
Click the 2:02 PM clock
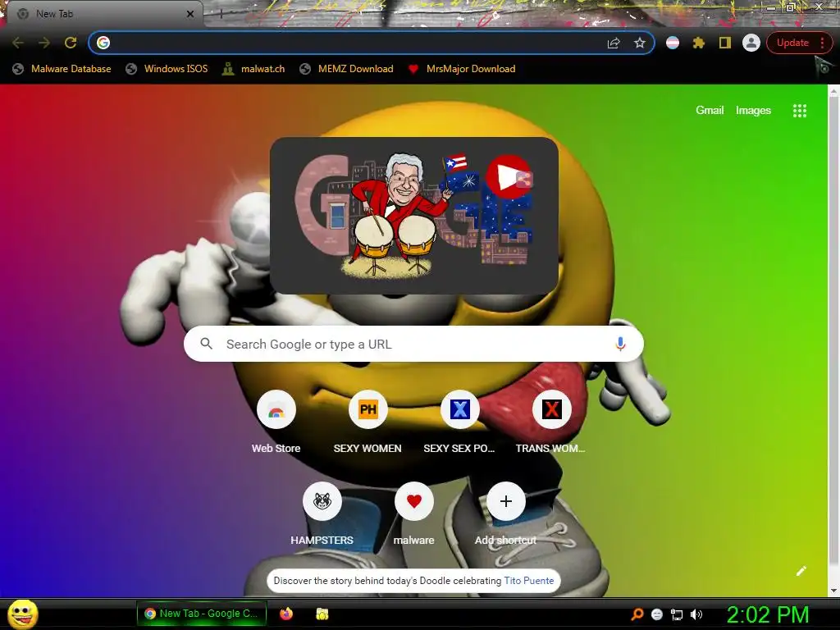[768, 614]
